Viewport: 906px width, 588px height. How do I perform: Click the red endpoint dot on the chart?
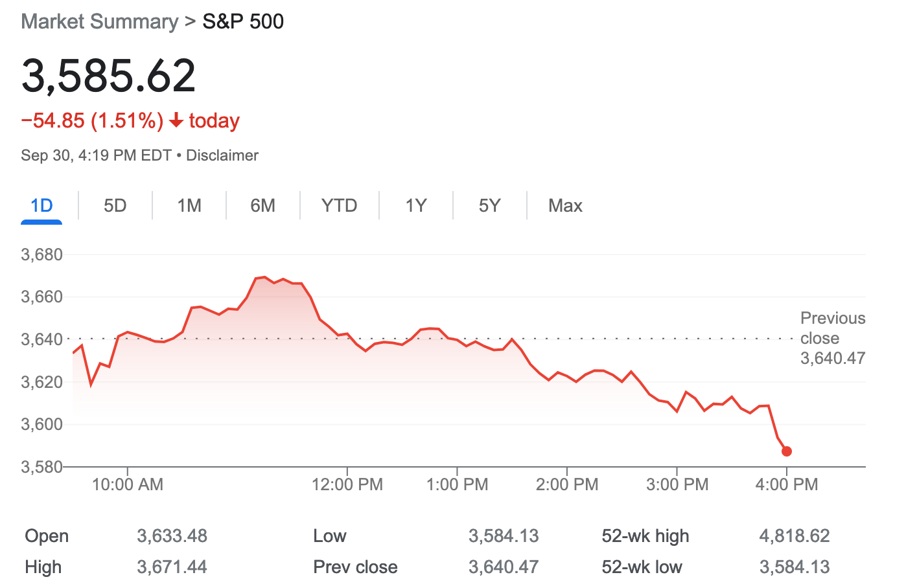point(786,451)
